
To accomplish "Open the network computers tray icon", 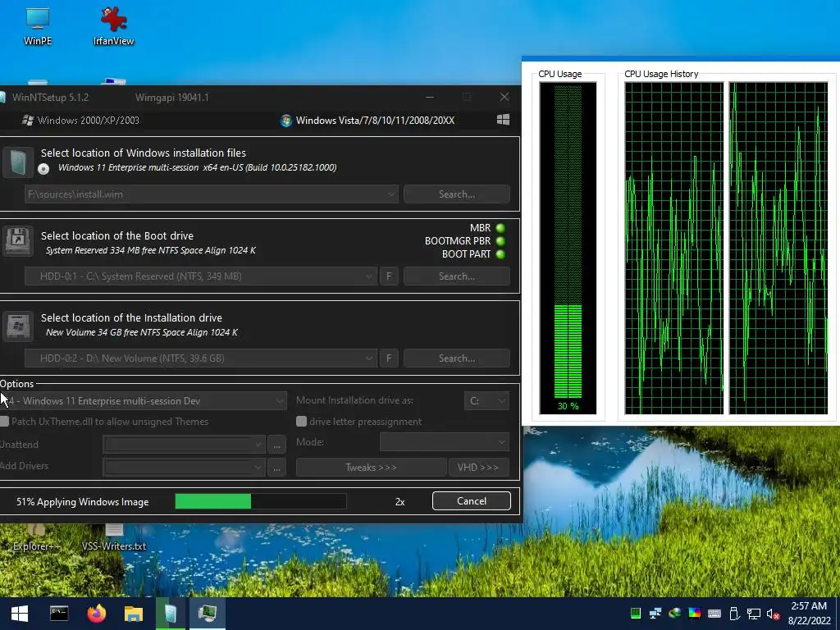I will (655, 614).
